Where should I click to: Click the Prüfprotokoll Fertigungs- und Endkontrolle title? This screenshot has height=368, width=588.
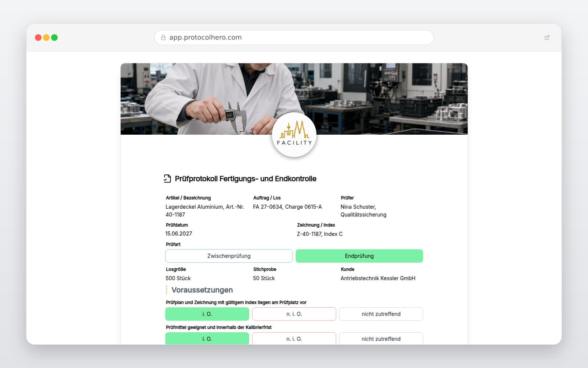point(245,179)
